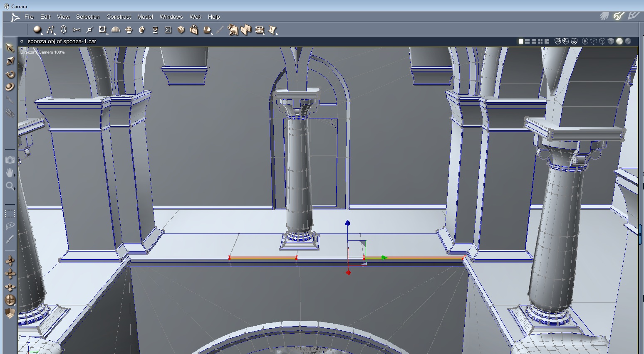Viewport: 644px width, 354px height.
Task: Switch to the L-shaped view layout
Action: [x=547, y=41]
